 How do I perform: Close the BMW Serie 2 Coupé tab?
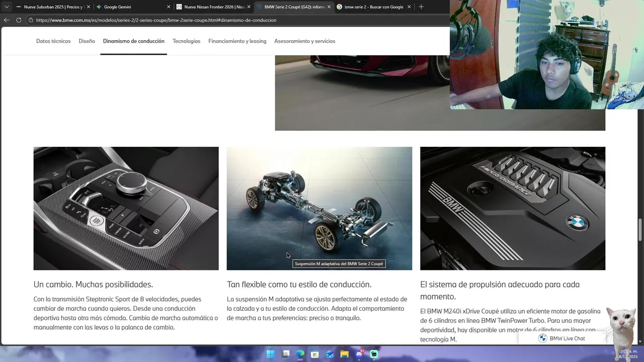point(329,7)
